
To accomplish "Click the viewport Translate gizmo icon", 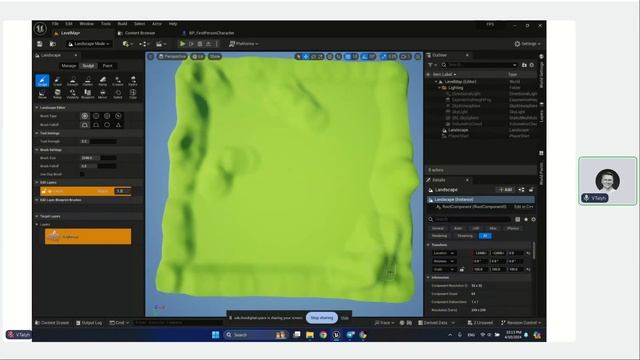I will coord(306,56).
